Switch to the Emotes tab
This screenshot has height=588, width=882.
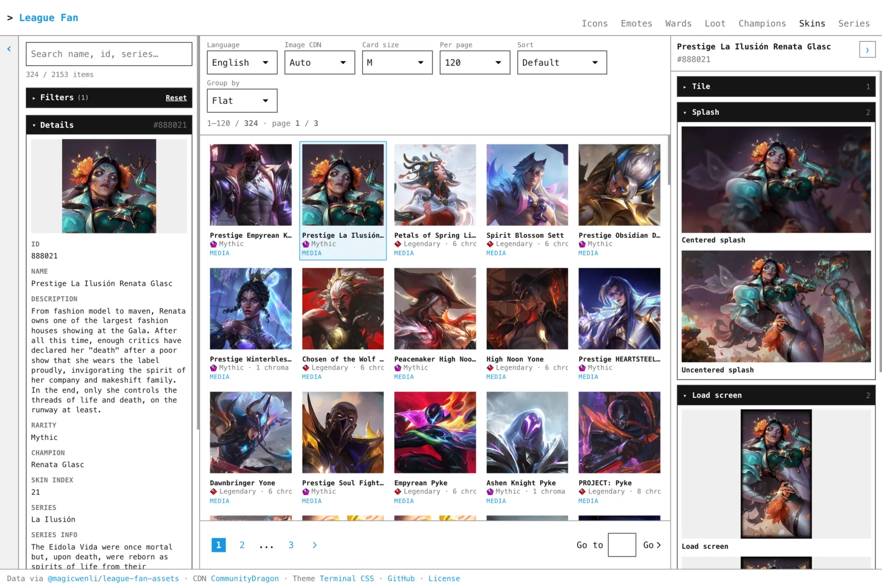[x=636, y=23]
